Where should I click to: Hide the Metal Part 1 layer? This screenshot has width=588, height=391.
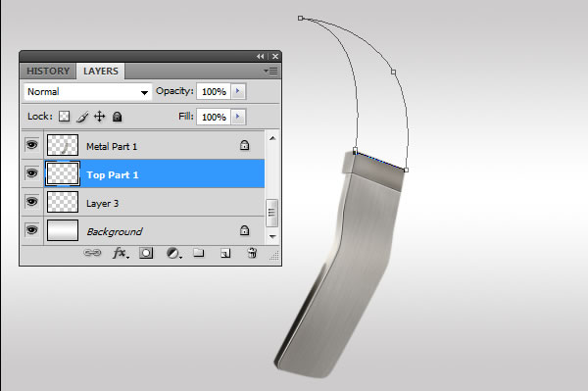32,145
